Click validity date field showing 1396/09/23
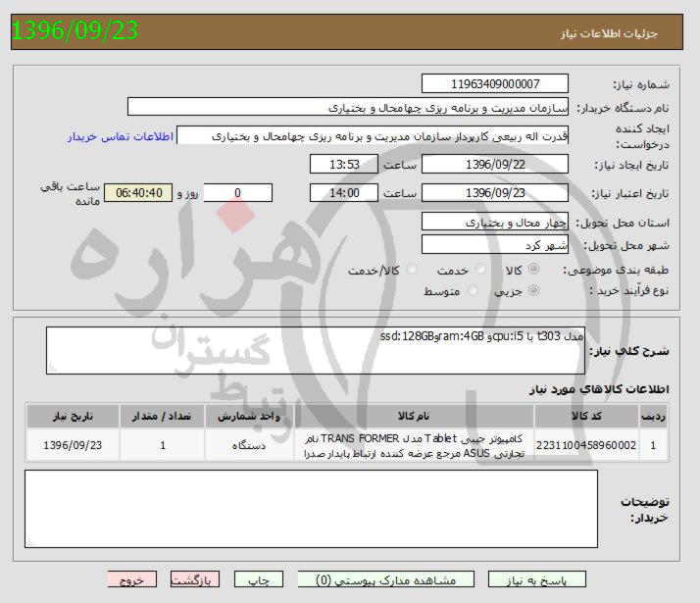Image resolution: width=700 pixels, height=603 pixels. pyautogui.click(x=495, y=193)
